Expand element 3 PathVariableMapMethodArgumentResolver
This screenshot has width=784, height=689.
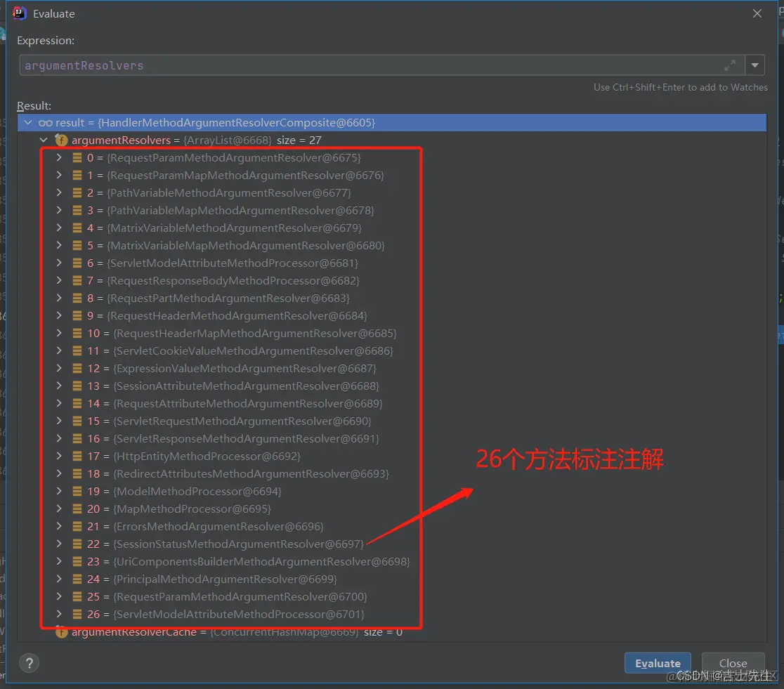[59, 210]
